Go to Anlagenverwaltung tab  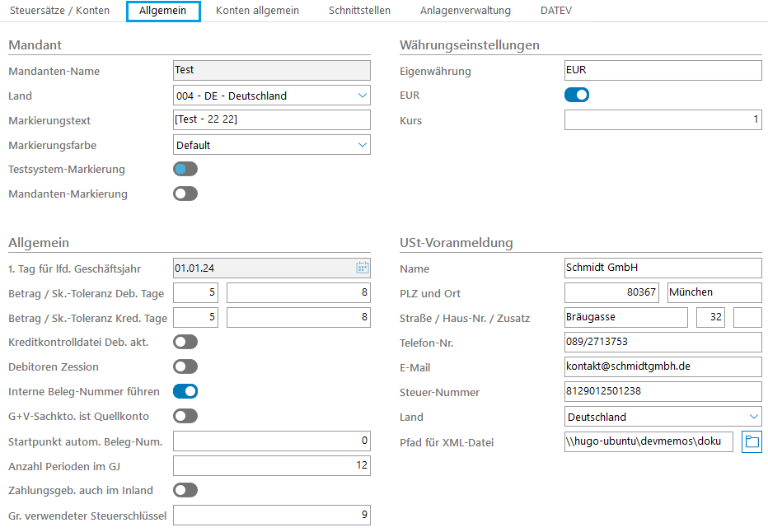pyautogui.click(x=465, y=11)
